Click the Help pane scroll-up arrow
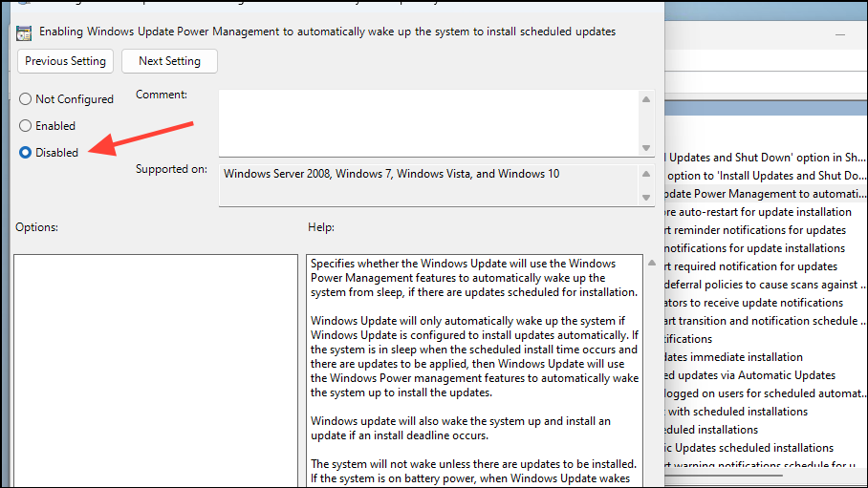868x488 pixels. (652, 263)
